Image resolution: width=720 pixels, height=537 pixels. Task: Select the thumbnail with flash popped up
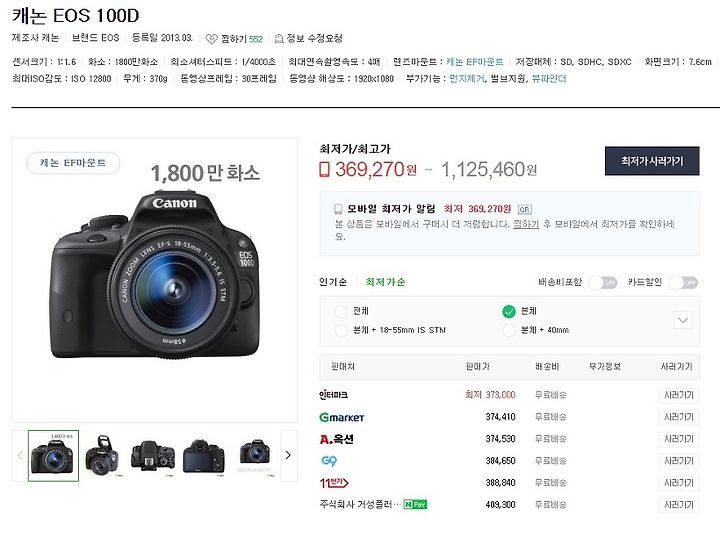pyautogui.click(x=102, y=456)
